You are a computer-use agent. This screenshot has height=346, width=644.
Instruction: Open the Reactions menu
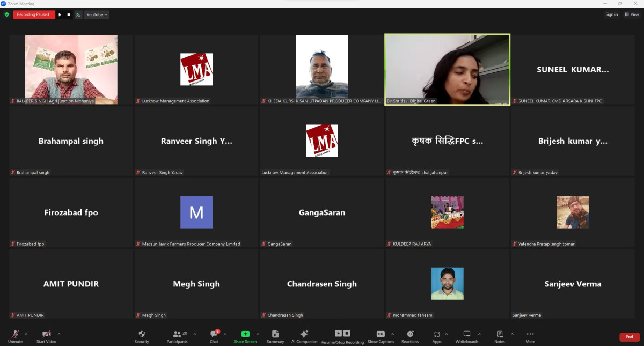click(410, 336)
